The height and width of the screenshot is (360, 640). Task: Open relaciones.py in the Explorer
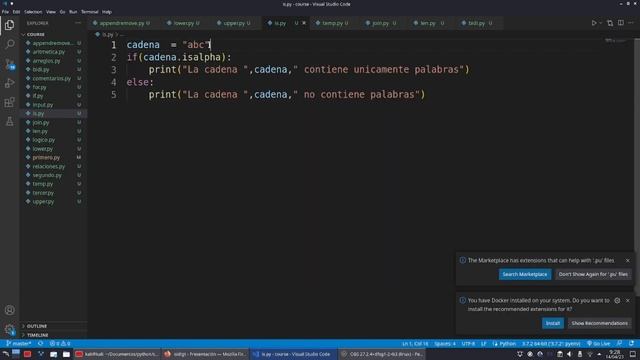click(x=53, y=167)
